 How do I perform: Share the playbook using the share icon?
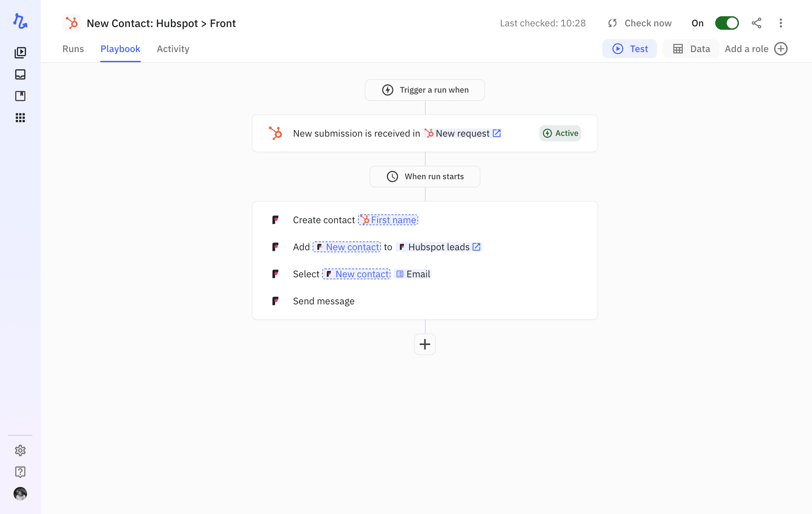[x=757, y=23]
